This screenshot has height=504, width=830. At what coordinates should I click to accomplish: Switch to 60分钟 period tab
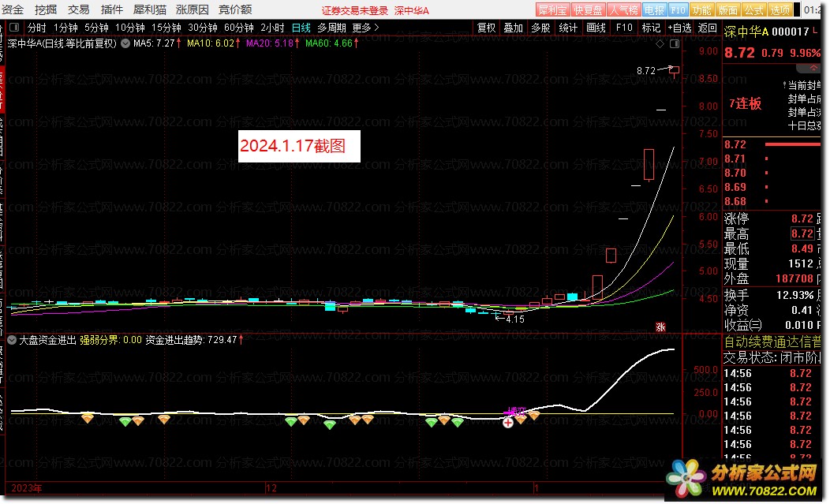[239, 28]
